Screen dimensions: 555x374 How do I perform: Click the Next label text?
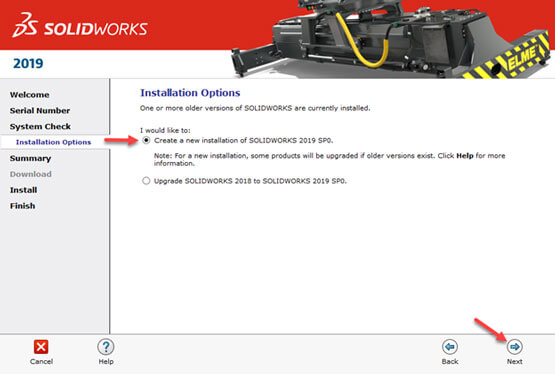coord(514,362)
